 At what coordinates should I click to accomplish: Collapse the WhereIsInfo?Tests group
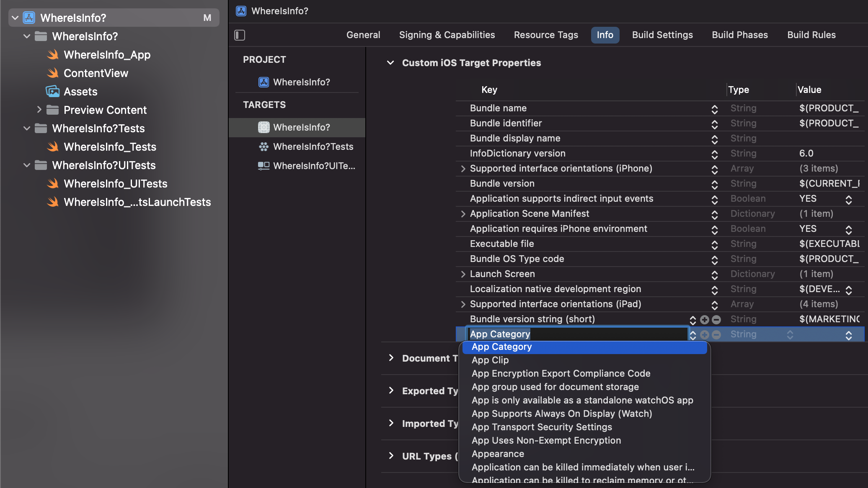pos(27,128)
